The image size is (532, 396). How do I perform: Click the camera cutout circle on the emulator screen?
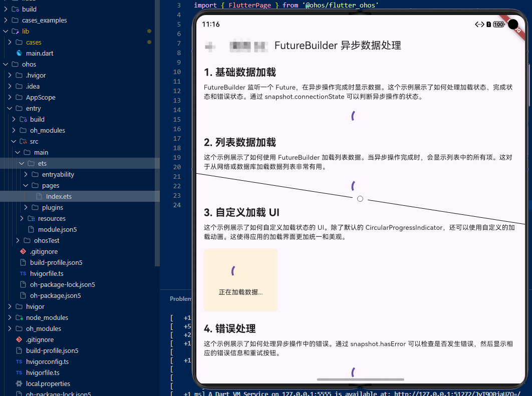[513, 25]
